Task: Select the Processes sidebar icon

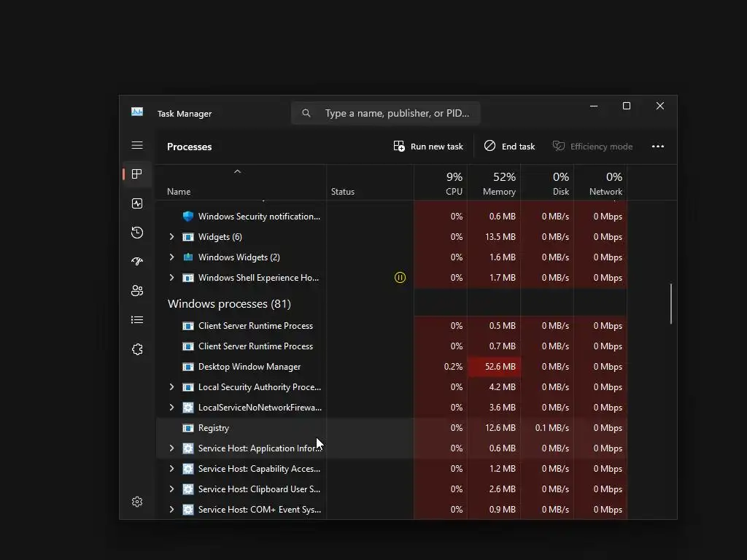Action: point(137,174)
